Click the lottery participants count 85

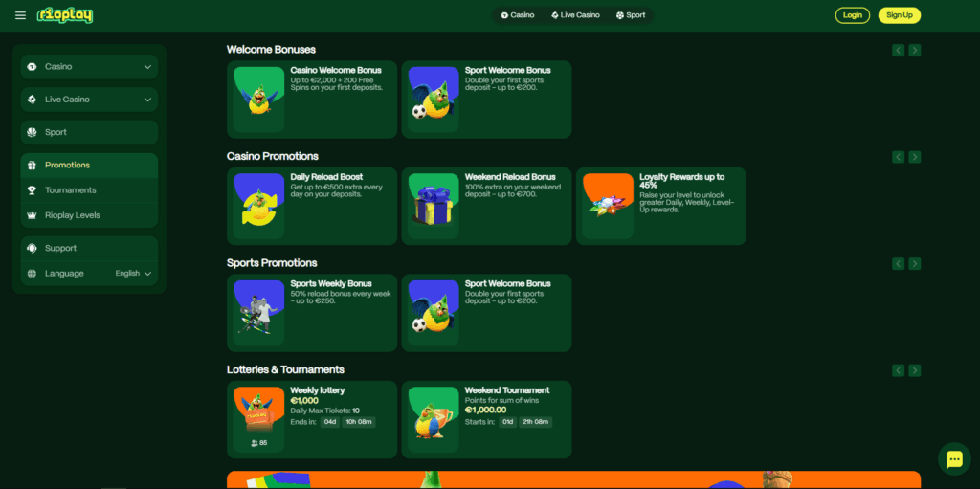258,443
